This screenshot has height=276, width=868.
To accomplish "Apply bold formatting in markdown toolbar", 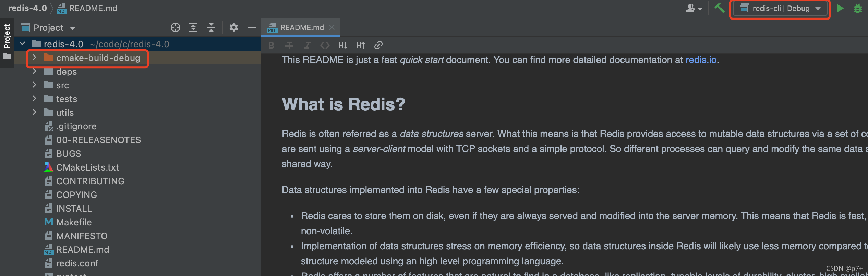I will [272, 45].
